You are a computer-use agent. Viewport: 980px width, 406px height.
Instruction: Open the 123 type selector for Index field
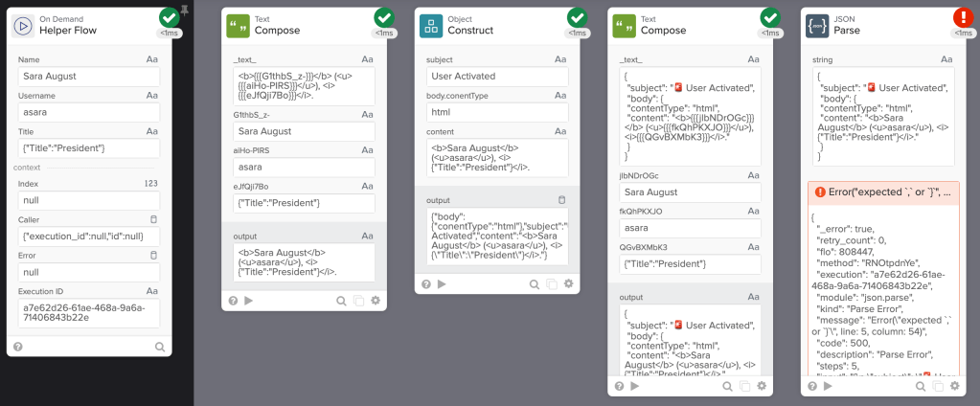151,184
